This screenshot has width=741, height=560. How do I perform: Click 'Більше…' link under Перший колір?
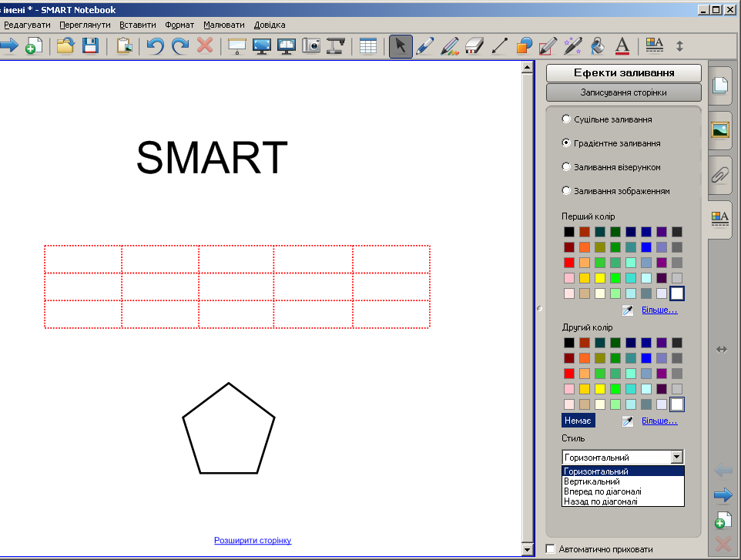[x=659, y=310]
